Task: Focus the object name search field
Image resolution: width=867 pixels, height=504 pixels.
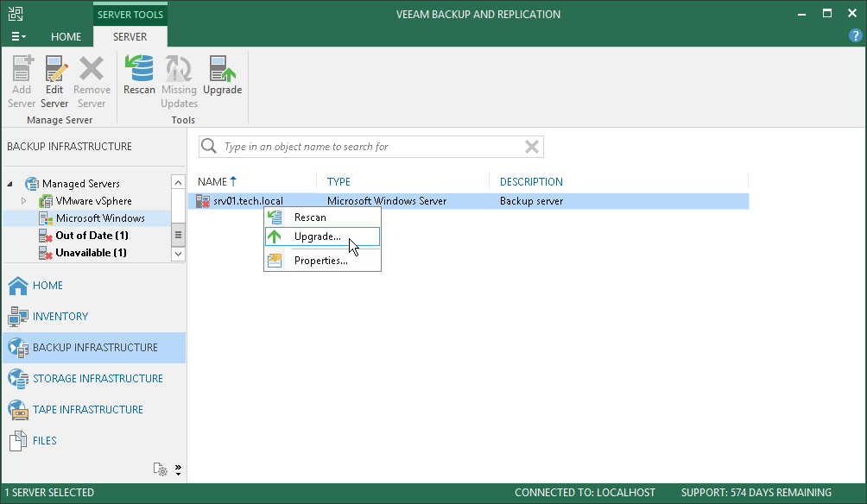Action: pos(370,147)
